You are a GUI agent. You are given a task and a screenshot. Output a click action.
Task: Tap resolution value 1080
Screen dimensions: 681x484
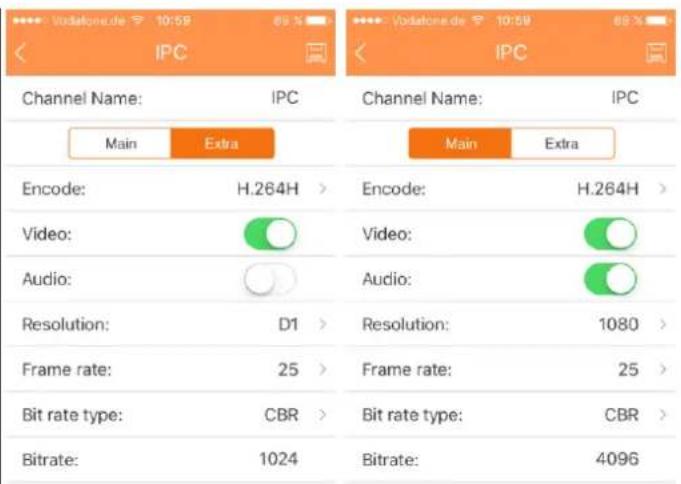pyautogui.click(x=619, y=324)
